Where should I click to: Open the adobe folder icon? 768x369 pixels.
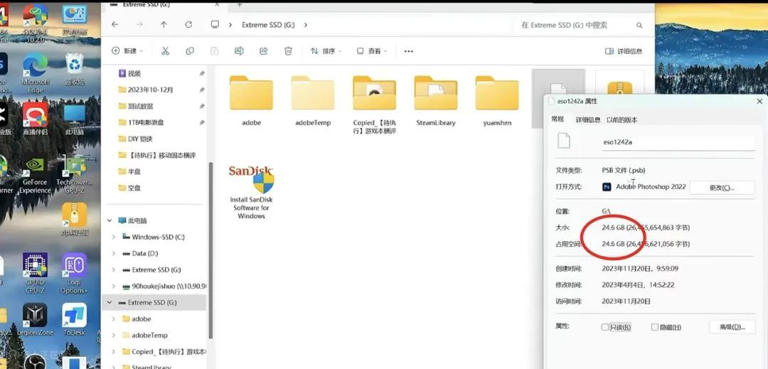251,93
